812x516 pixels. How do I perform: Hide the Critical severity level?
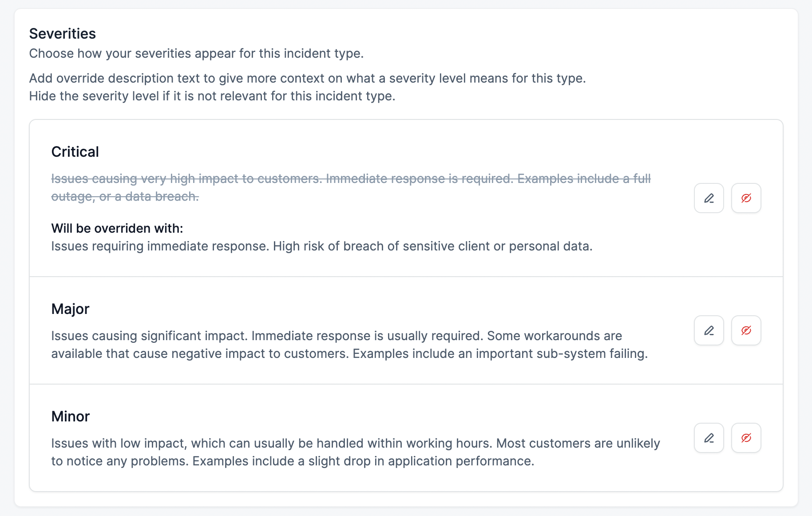(746, 198)
